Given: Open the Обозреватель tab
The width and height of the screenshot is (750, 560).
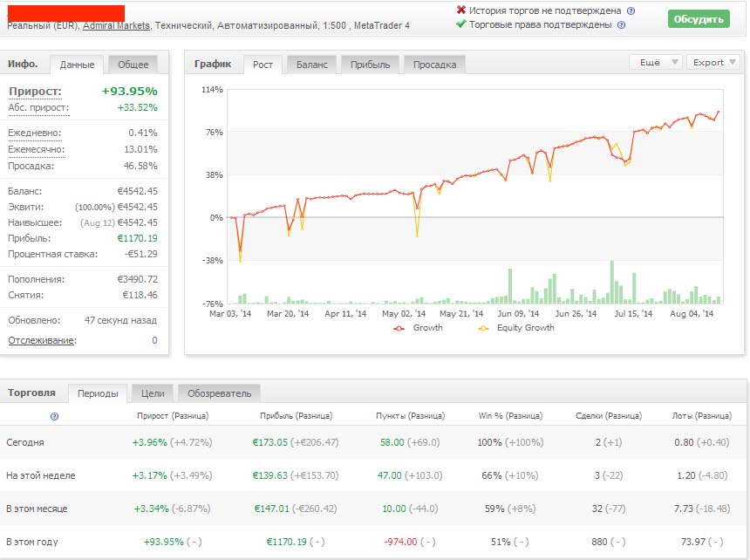Looking at the screenshot, I should point(219,393).
